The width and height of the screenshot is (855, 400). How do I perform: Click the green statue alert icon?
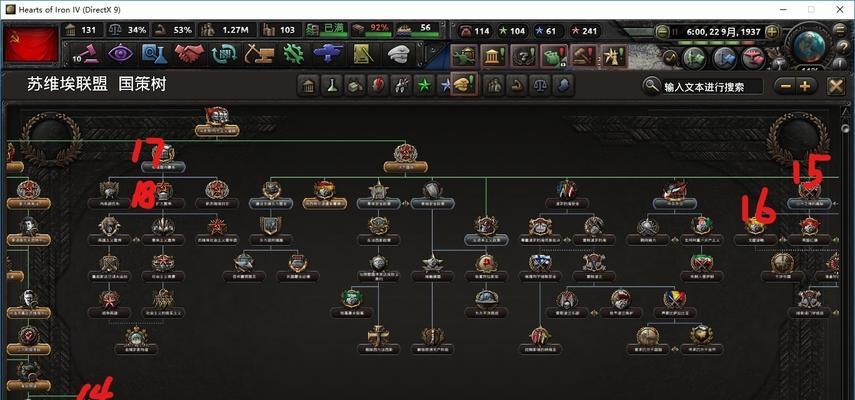[x=465, y=56]
